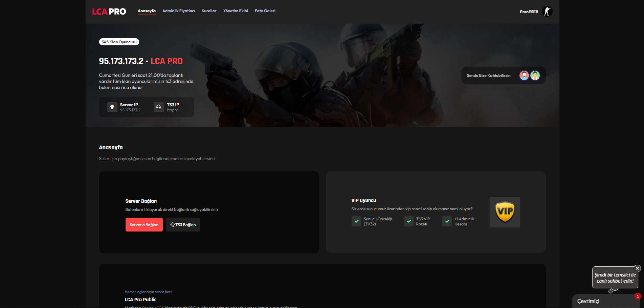Click the Sunucu Önceliği checkmark
Screen dimensions: 644x308
pyautogui.click(x=356, y=221)
